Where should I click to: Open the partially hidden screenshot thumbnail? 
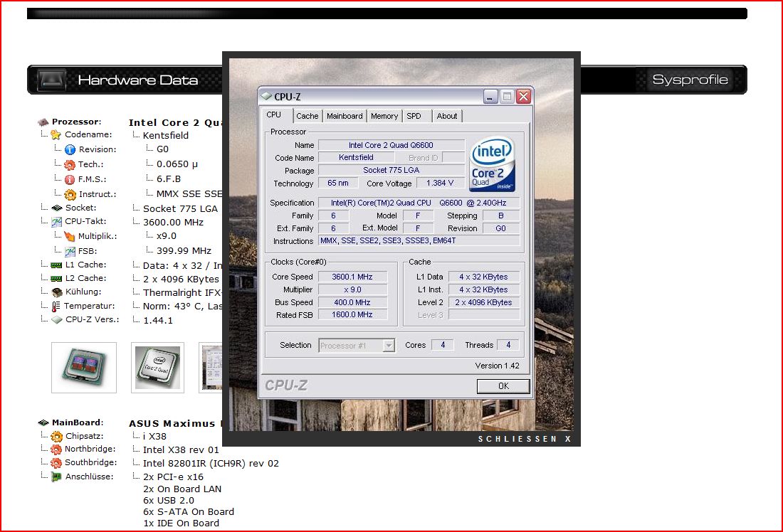click(210, 367)
